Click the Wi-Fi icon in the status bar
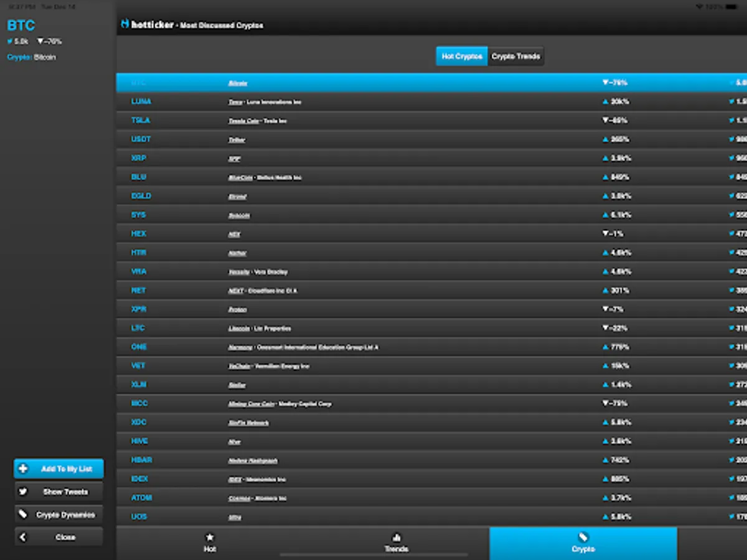Screen dimensions: 747x560 pyautogui.click(x=698, y=6)
